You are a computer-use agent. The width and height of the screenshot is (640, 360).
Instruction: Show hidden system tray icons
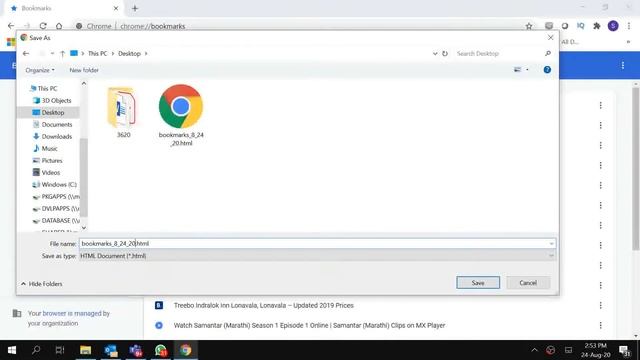point(534,350)
